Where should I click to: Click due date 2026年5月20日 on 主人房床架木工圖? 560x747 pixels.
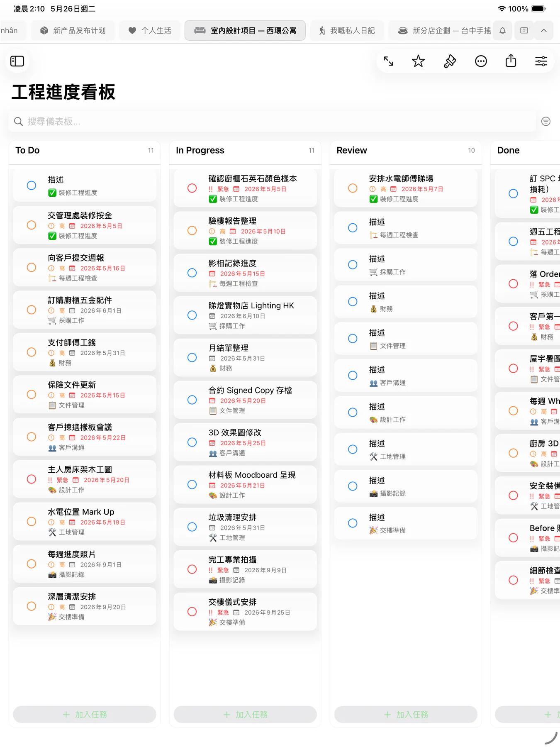[x=107, y=480]
